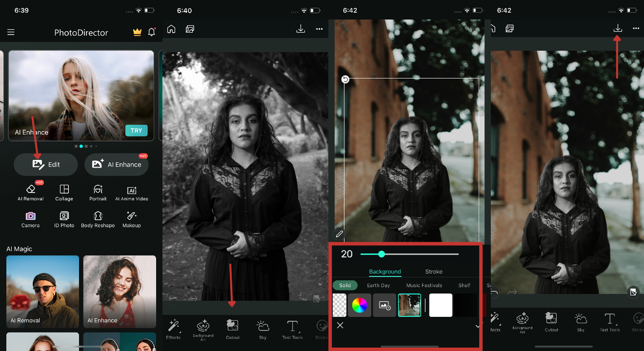Tap undo arrow on the black-and-white editor
The height and width of the screenshot is (351, 644).
(173, 299)
